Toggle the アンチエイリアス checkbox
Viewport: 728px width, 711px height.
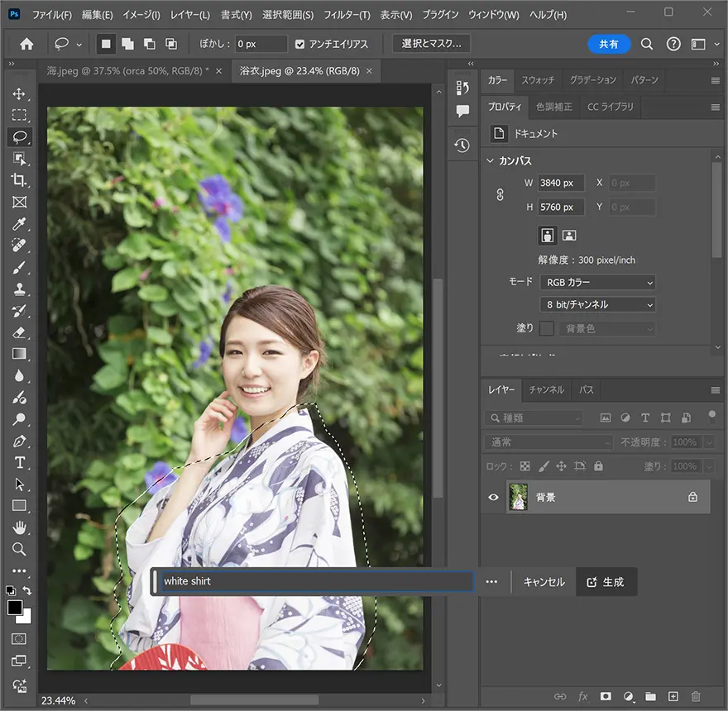click(x=300, y=44)
